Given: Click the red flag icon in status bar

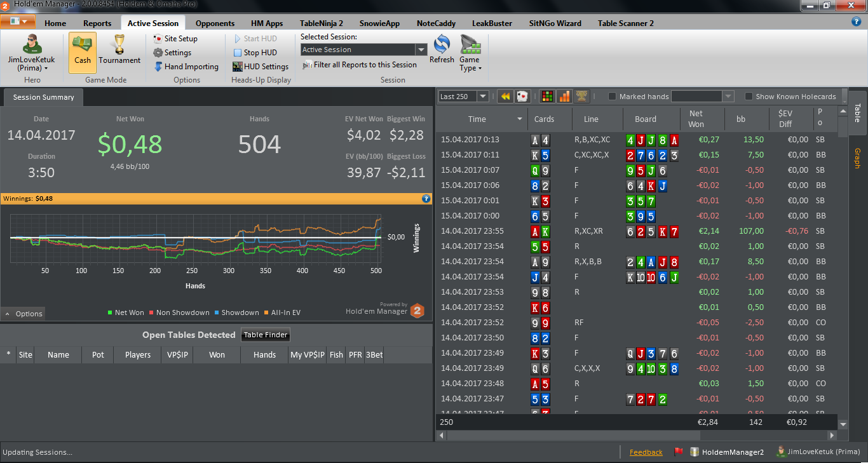Looking at the screenshot, I should click(678, 452).
